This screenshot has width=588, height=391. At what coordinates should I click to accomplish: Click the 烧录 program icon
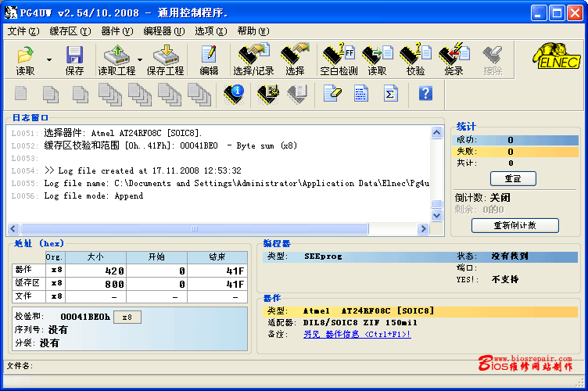454,60
